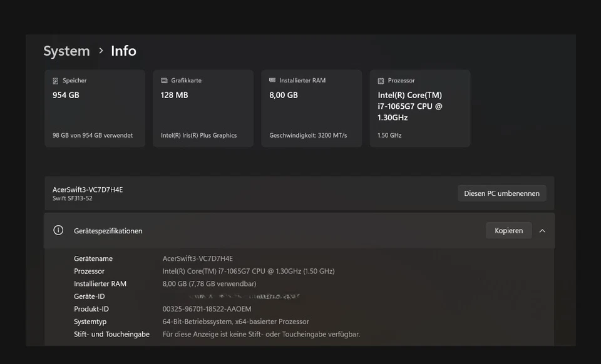
Task: Open the Grafikkarte card showing 128 MB
Action: pos(203,108)
